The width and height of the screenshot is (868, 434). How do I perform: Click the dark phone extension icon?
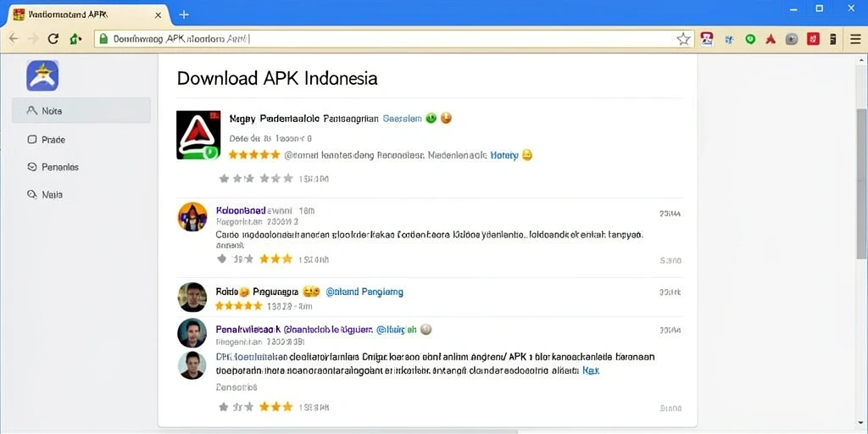(832, 39)
